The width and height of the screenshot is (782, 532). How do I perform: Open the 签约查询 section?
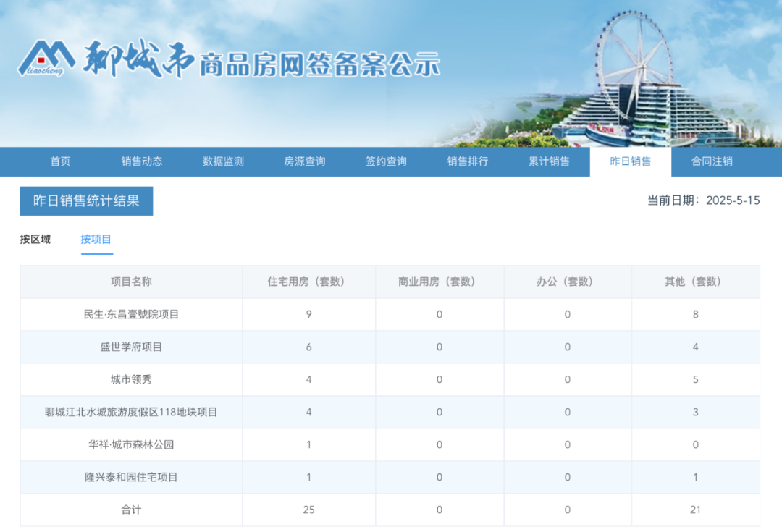(385, 161)
